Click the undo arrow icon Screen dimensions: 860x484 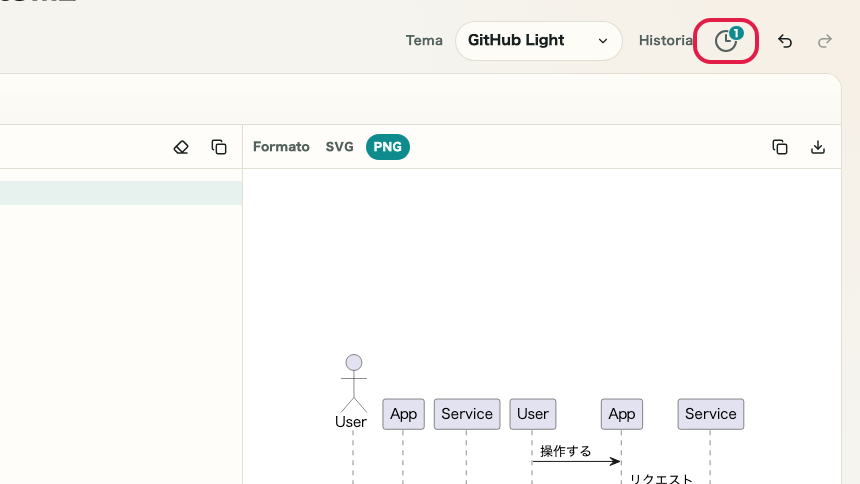pos(785,41)
